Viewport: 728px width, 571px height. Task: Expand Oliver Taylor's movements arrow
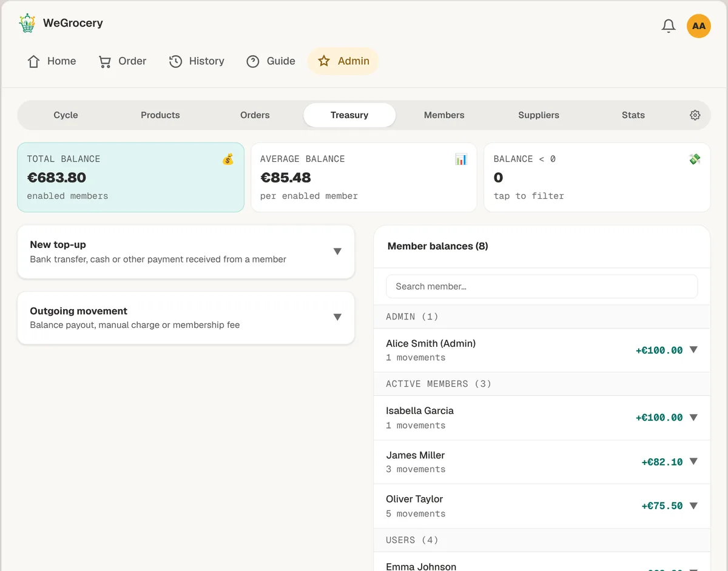693,506
